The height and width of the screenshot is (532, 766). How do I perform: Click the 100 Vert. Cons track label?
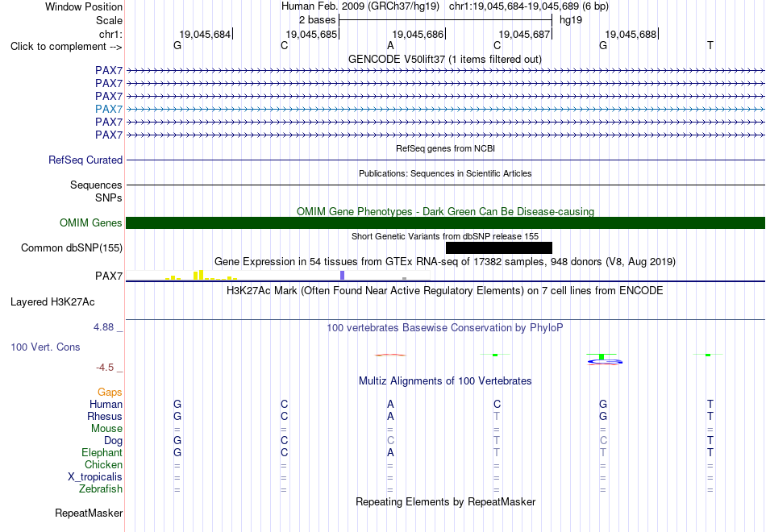pyautogui.click(x=45, y=347)
